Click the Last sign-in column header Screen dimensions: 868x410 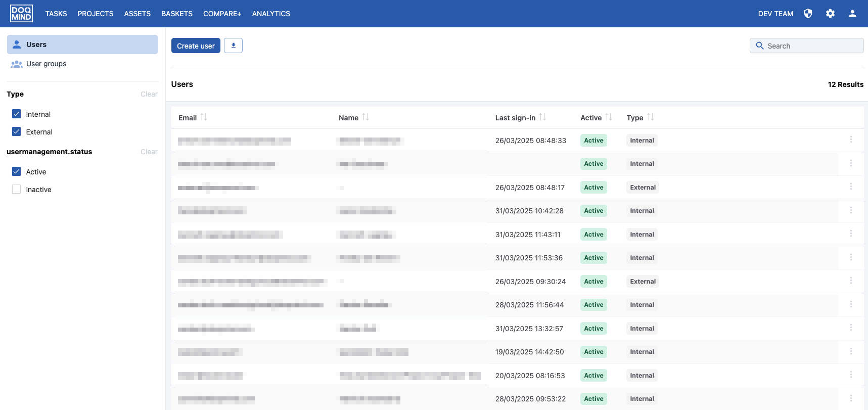[515, 118]
